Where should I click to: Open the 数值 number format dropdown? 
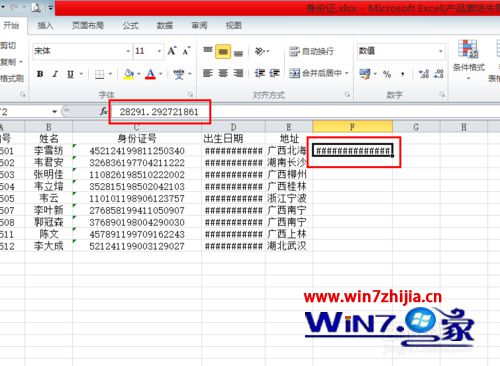[x=441, y=51]
